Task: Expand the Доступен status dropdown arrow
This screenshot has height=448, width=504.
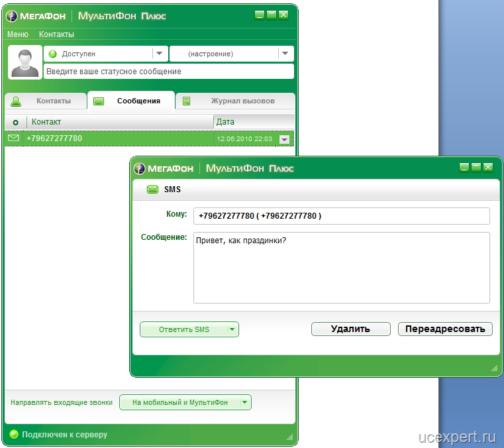Action: click(160, 54)
